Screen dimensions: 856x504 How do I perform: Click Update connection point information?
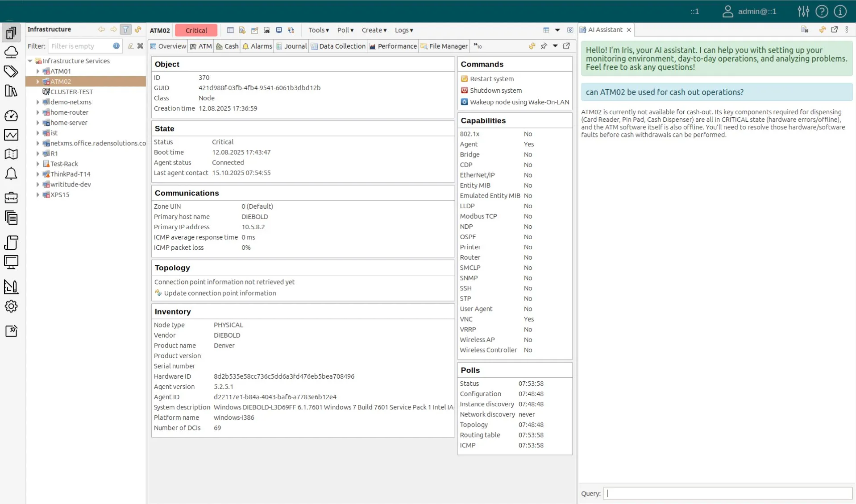(x=220, y=293)
